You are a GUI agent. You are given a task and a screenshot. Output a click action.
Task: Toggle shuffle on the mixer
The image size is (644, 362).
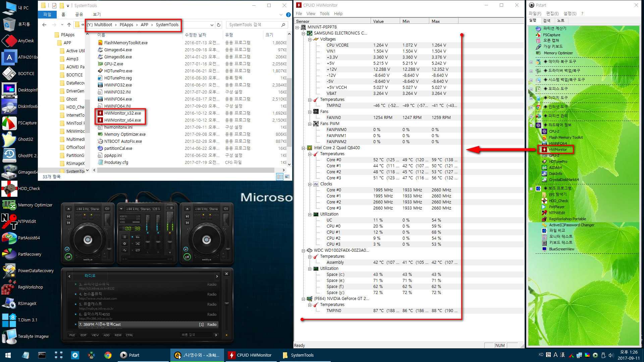coord(138,244)
